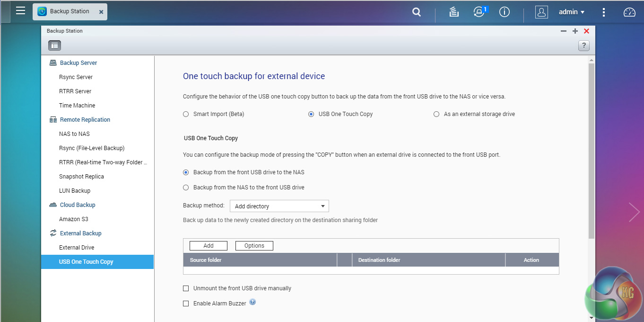Click the External Backup arrows icon
Viewport: 644px width, 322px height.
53,233
